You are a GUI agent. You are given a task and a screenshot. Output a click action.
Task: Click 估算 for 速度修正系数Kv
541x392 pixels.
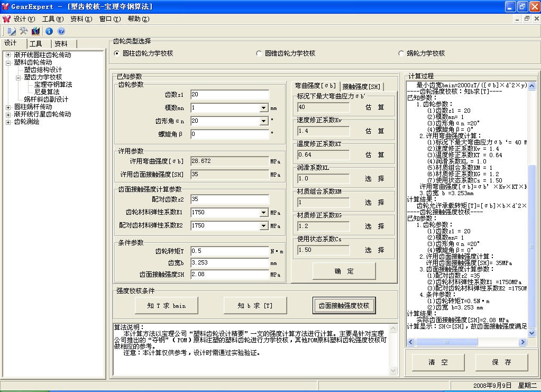[375, 131]
